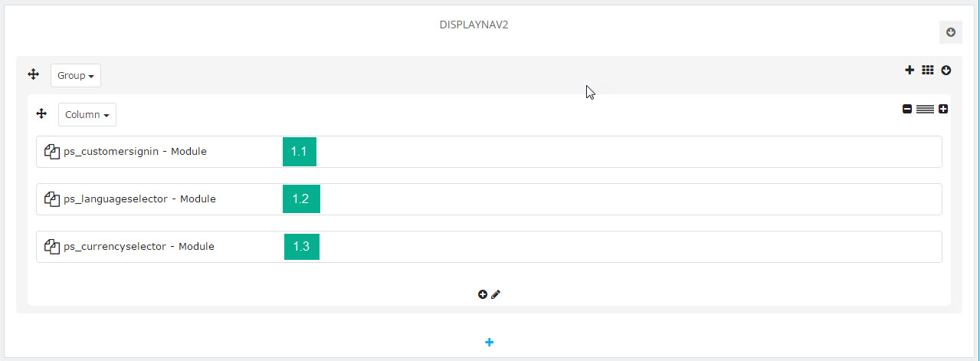Click the lines icon between column width buttons

(925, 109)
